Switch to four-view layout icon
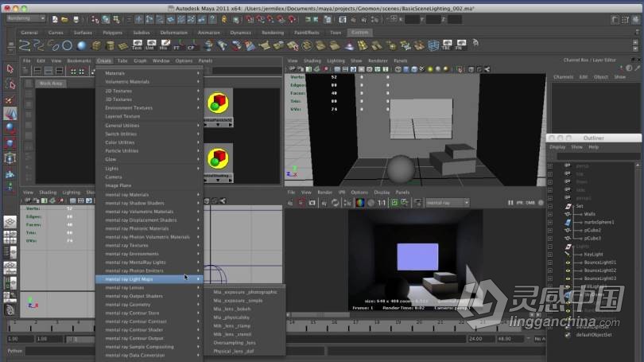Screen dimensions: 644x362 [x=10, y=237]
